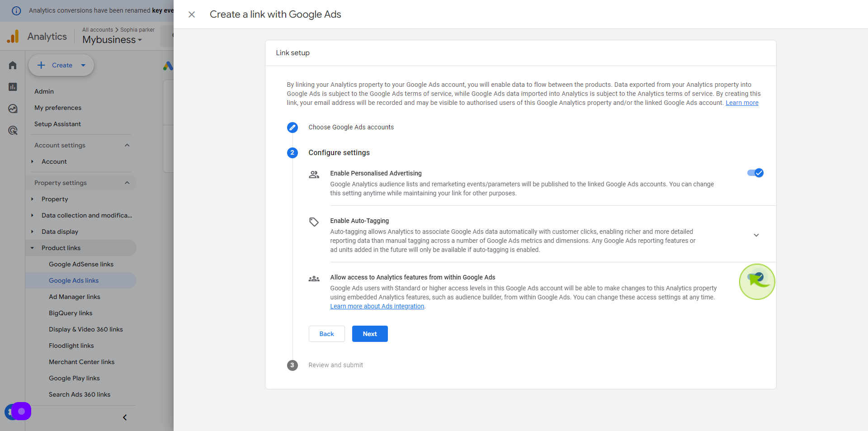The image size is (868, 431).
Task: Click the Review and submit step
Action: point(335,365)
